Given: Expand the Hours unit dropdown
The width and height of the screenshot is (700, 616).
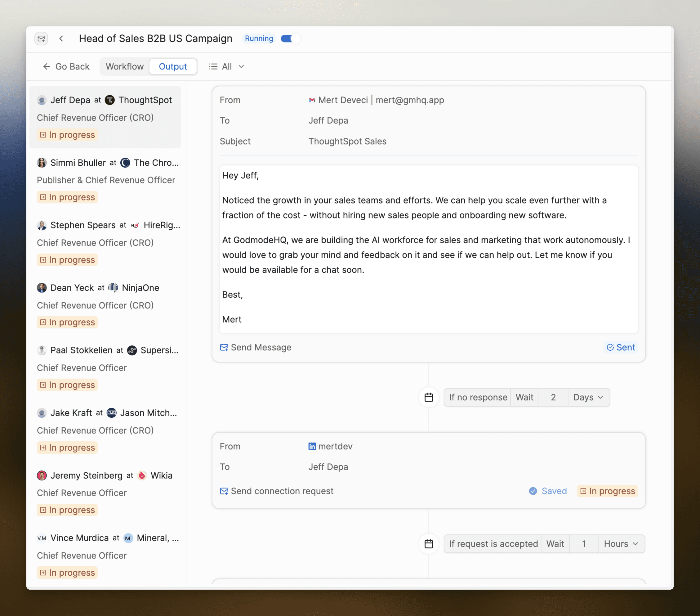Looking at the screenshot, I should [x=621, y=544].
